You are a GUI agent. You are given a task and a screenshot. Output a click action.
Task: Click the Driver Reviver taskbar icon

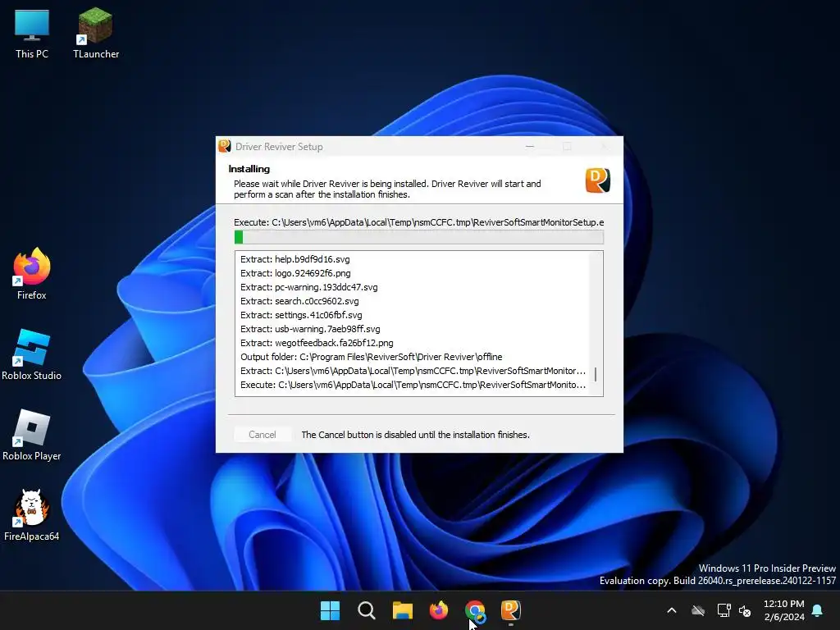coord(510,610)
